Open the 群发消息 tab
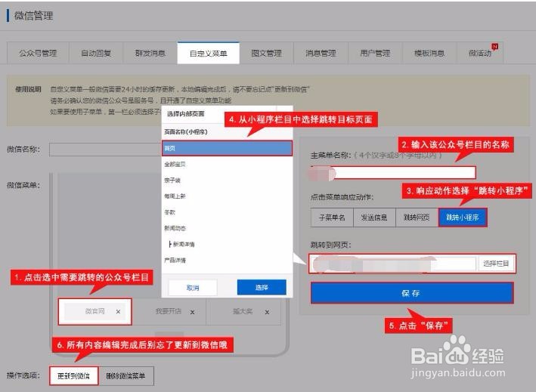Viewport: 536px width, 392px height. [150, 54]
